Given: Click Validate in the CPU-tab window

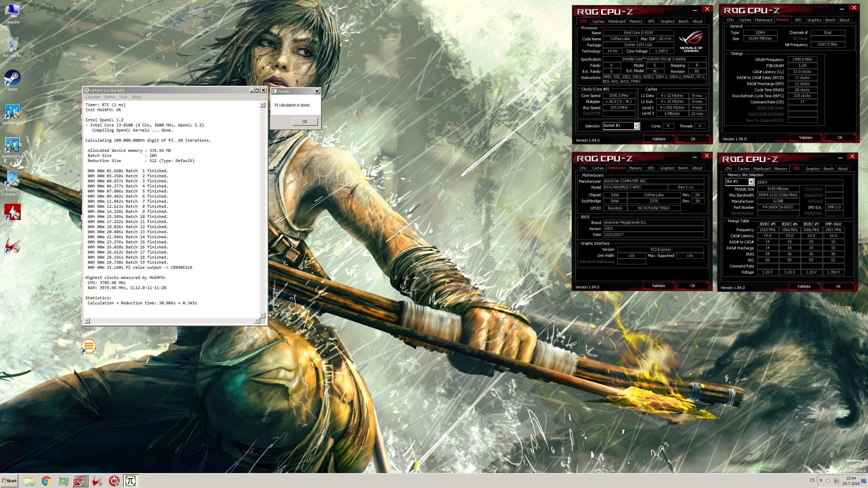Looking at the screenshot, I should point(659,139).
